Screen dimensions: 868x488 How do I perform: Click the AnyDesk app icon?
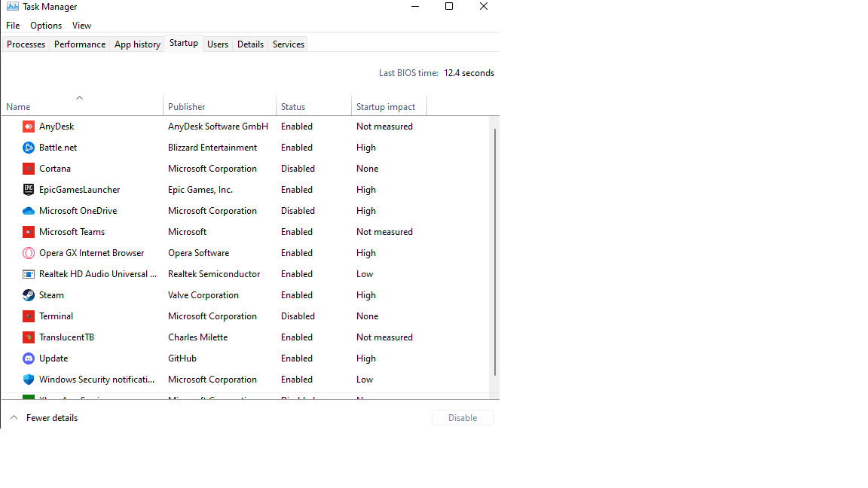[28, 127]
